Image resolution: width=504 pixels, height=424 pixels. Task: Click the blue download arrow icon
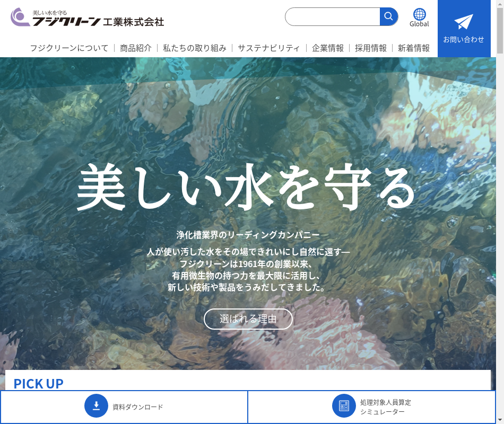point(96,406)
